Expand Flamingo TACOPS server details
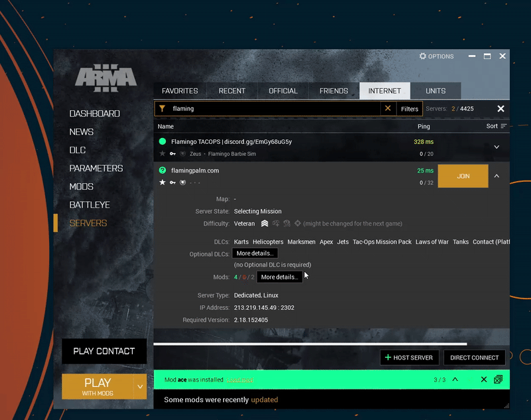531x420 pixels. click(x=496, y=147)
